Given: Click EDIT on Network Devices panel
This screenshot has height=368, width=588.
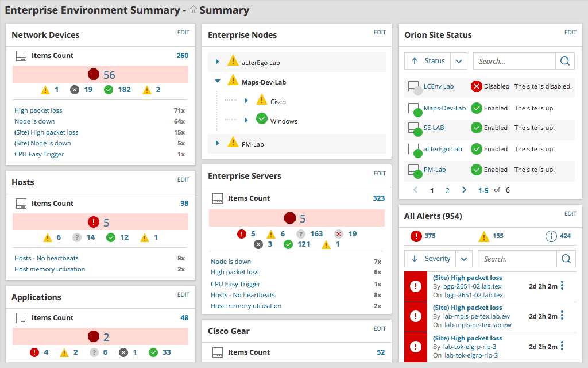Looking at the screenshot, I should click(x=183, y=33).
